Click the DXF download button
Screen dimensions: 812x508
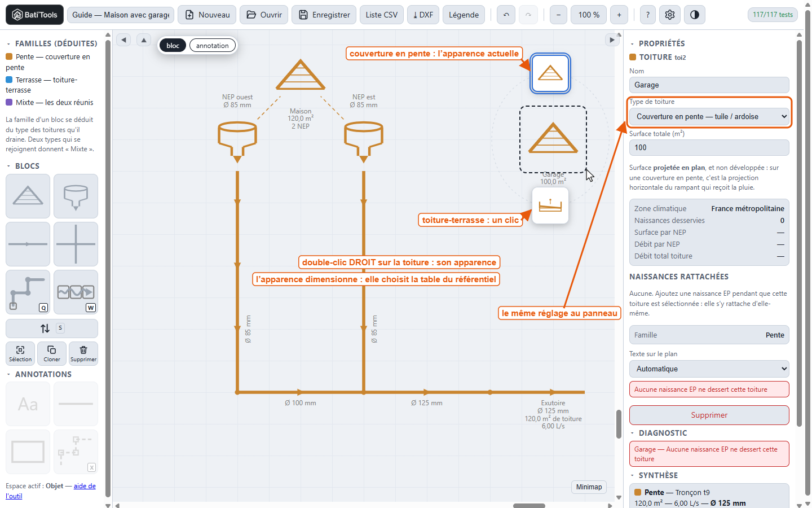423,15
